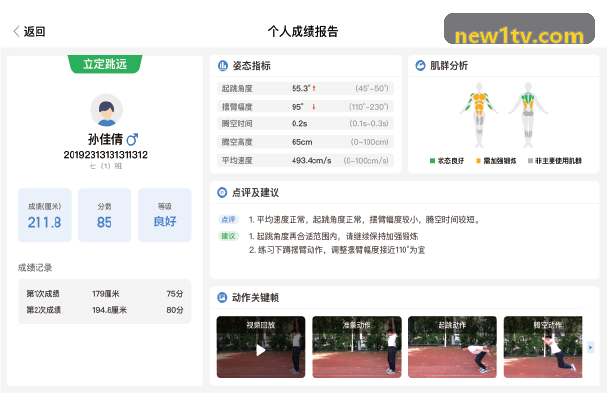
Task: Click the front-view muscle body figure
Action: point(479,115)
